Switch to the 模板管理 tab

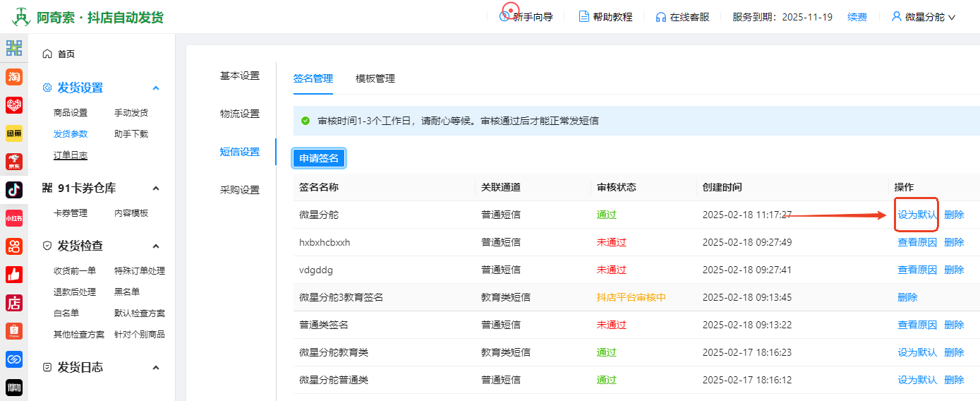coord(375,78)
